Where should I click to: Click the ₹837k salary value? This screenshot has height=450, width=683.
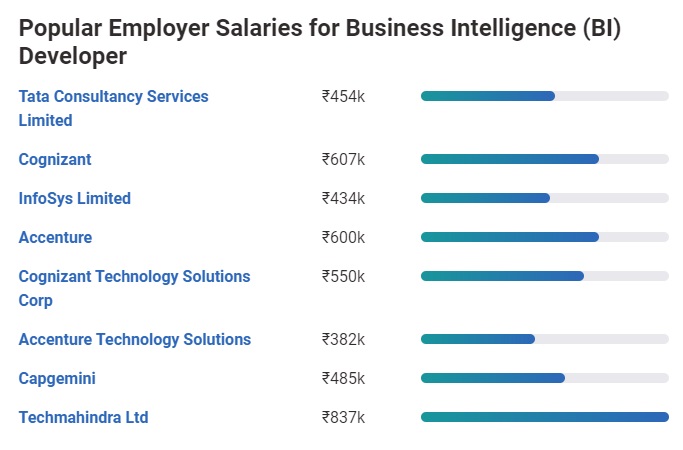[x=343, y=417]
